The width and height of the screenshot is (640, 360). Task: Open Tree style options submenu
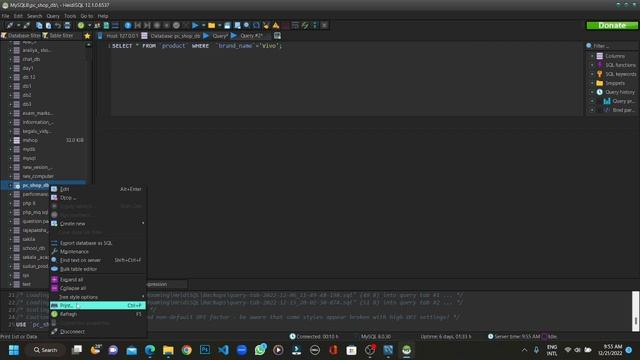pyautogui.click(x=98, y=297)
